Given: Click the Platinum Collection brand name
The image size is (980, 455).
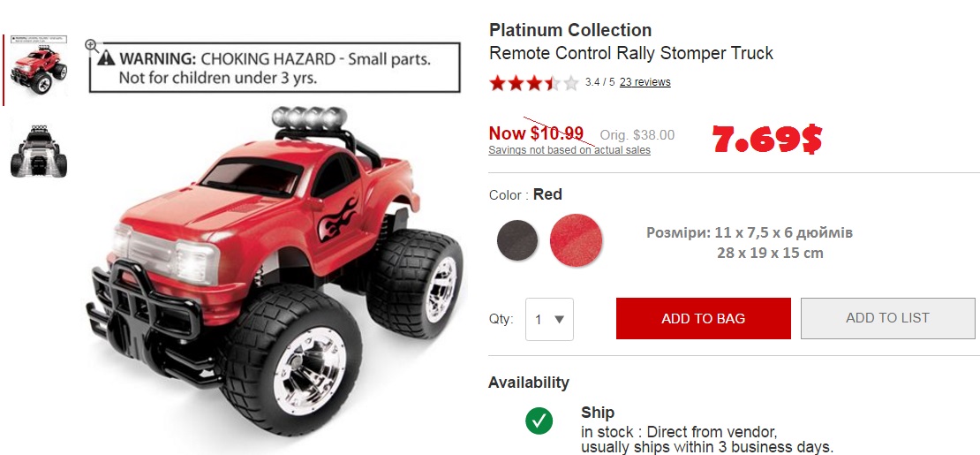Looking at the screenshot, I should tap(570, 30).
